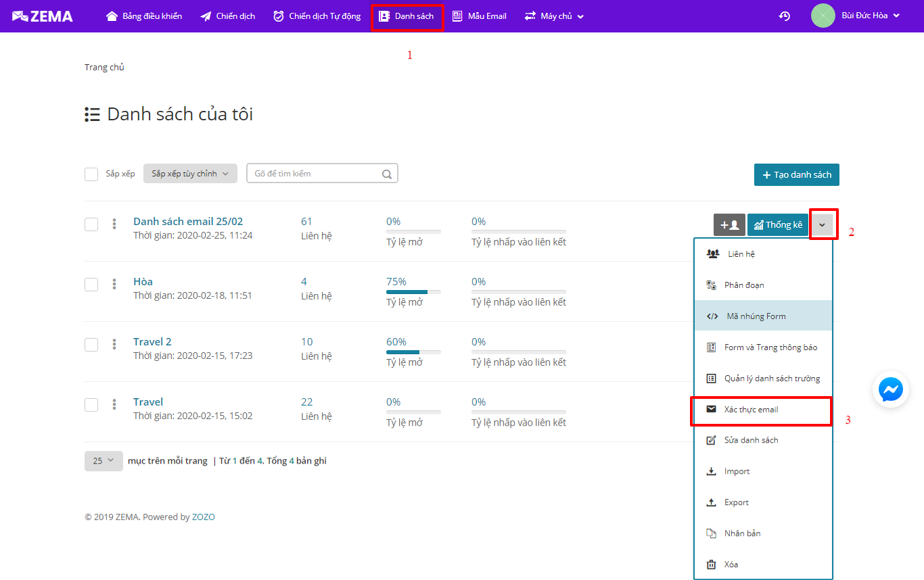Open the Hòa list link
This screenshot has width=924, height=580.
click(143, 281)
